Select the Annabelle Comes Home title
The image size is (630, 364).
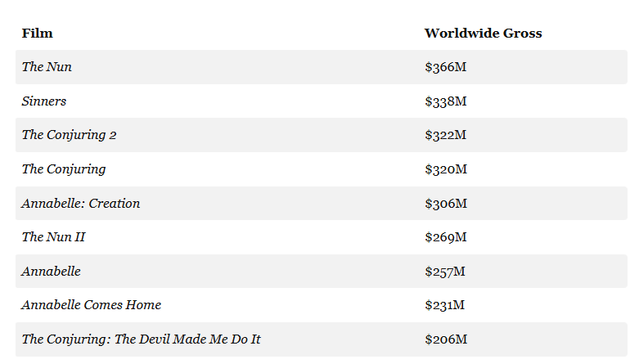pos(92,305)
